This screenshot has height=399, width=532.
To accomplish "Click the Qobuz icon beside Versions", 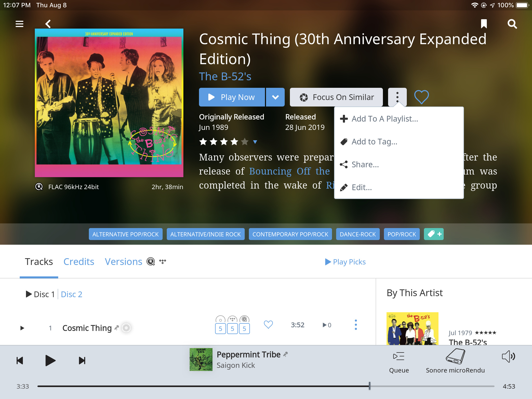I will point(151,261).
